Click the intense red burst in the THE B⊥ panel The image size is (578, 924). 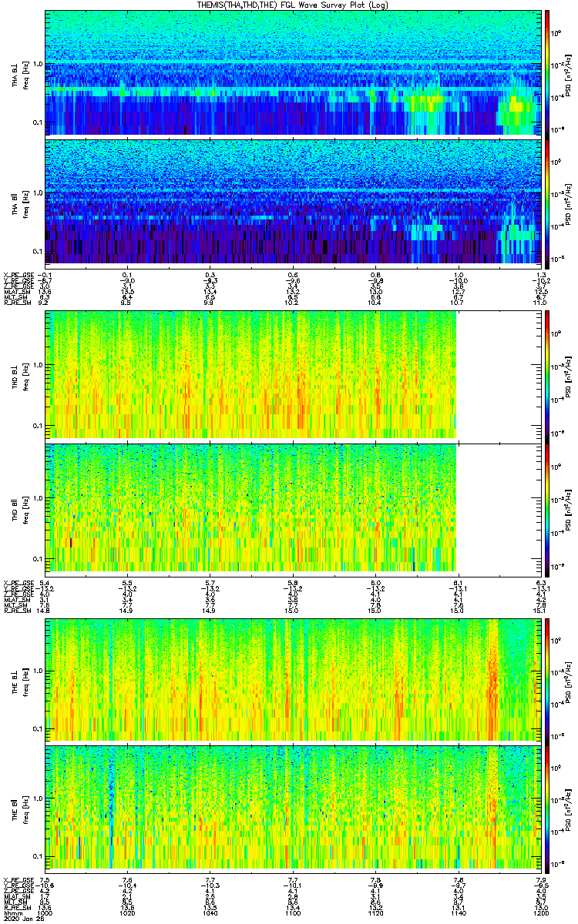click(492, 681)
